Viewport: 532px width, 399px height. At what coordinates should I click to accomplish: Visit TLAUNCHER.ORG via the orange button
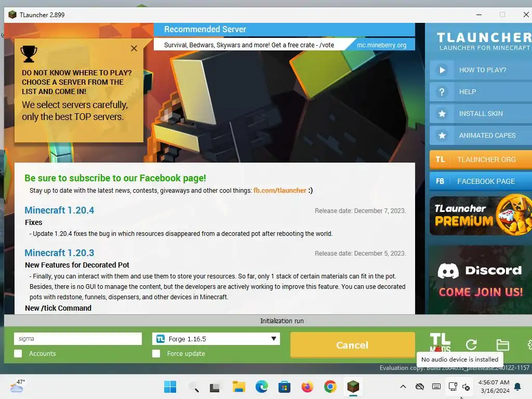[481, 159]
